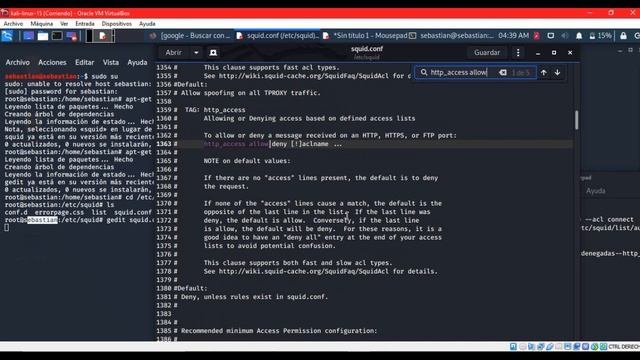Viewport: 640px width, 360px height.
Task: Open the display settings tray icon
Action: tap(551, 36)
